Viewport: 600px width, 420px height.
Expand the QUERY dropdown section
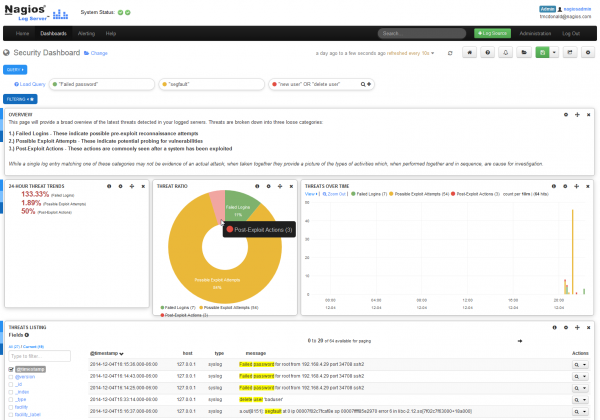pyautogui.click(x=16, y=69)
